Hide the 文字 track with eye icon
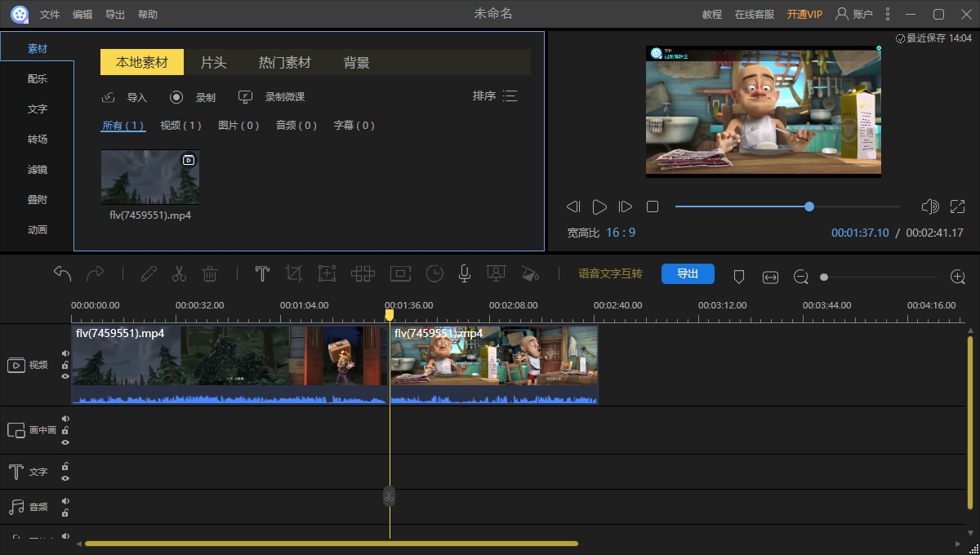The height and width of the screenshot is (555, 980). tap(65, 478)
